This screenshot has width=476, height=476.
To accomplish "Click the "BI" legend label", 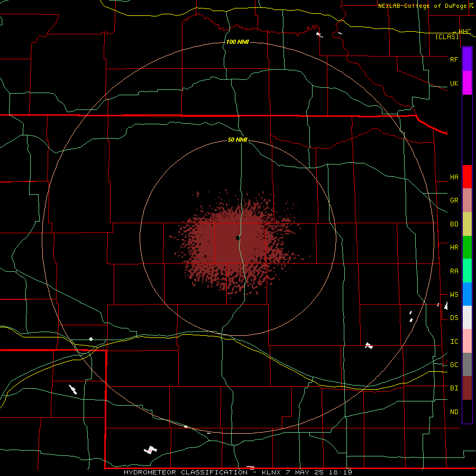I will (x=454, y=388).
